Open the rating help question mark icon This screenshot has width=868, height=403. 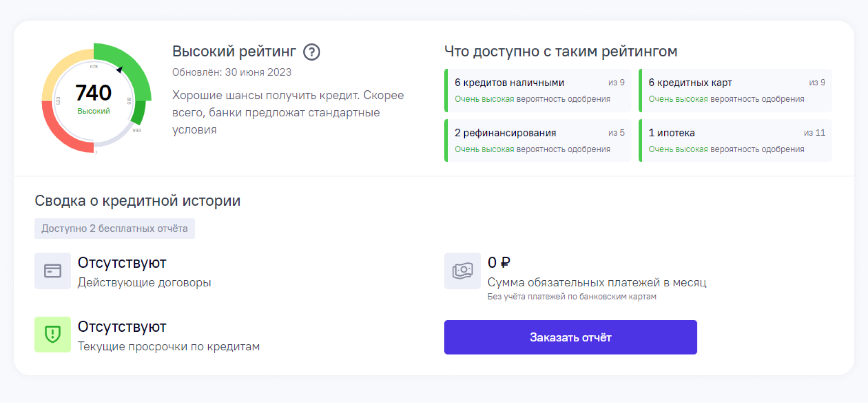pyautogui.click(x=312, y=52)
